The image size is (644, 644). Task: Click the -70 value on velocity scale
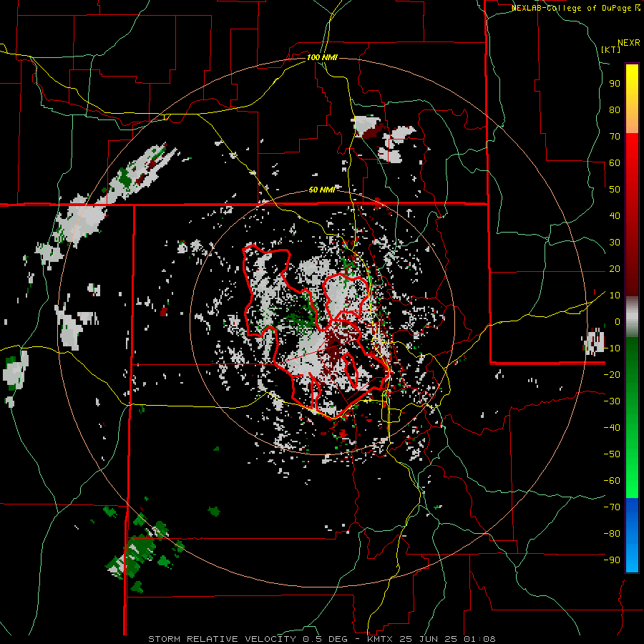pyautogui.click(x=612, y=507)
